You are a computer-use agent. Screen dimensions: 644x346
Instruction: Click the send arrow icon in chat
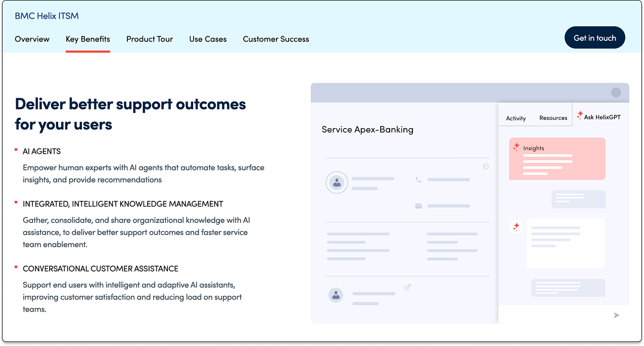pyautogui.click(x=616, y=315)
